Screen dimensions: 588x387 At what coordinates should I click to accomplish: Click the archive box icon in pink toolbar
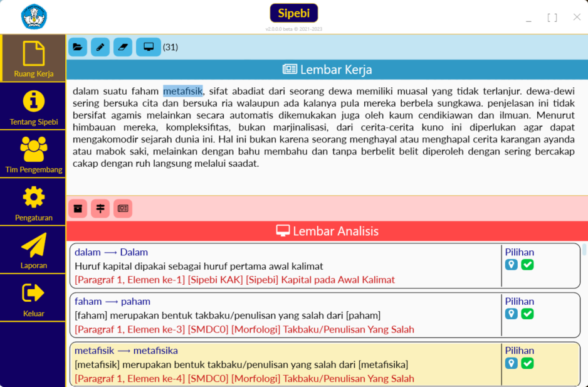[x=78, y=208]
